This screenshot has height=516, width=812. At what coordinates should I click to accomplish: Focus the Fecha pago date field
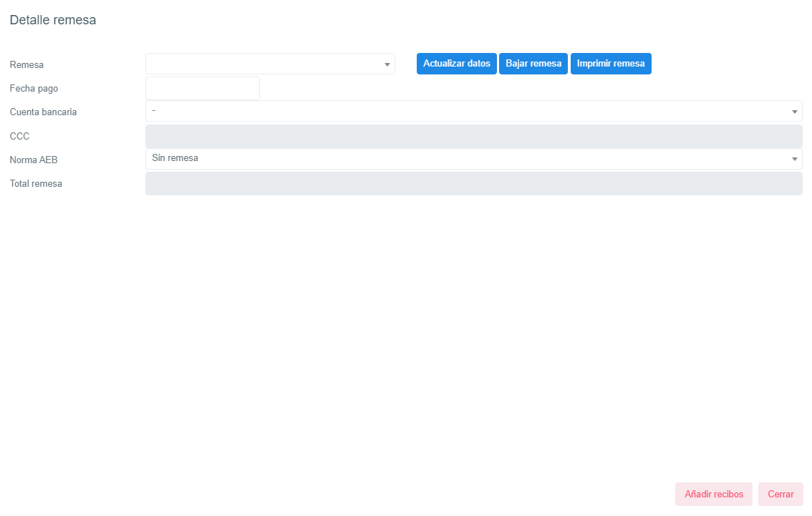click(203, 89)
